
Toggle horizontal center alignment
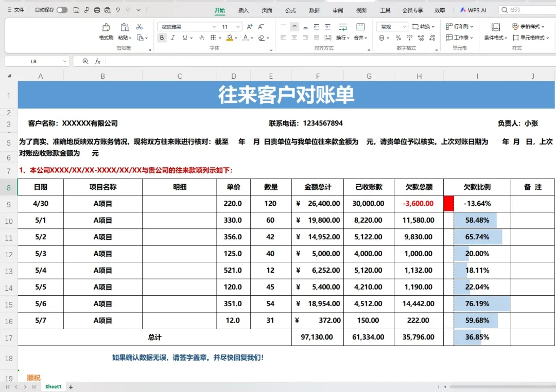294,38
